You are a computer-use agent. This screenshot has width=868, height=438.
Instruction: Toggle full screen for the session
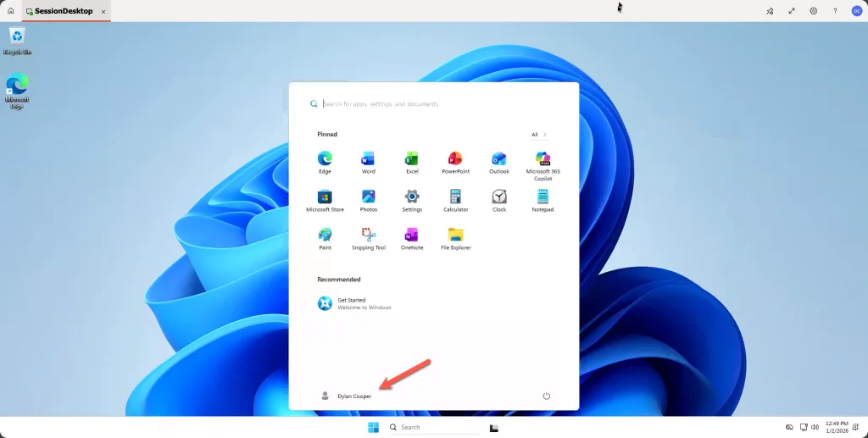pos(792,11)
